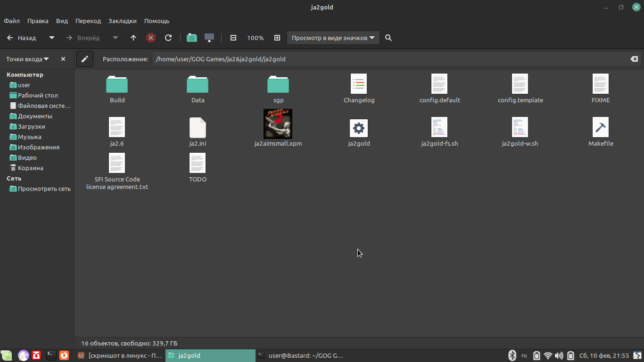Image resolution: width=644 pixels, height=362 pixels.
Task: Open the sidebar places type dropdown
Action: 27,59
